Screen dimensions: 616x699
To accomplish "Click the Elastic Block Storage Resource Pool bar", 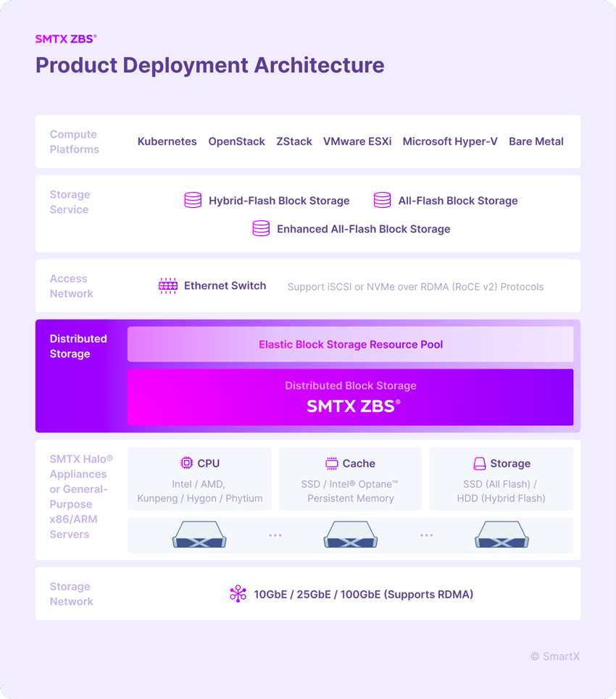I will tap(351, 344).
